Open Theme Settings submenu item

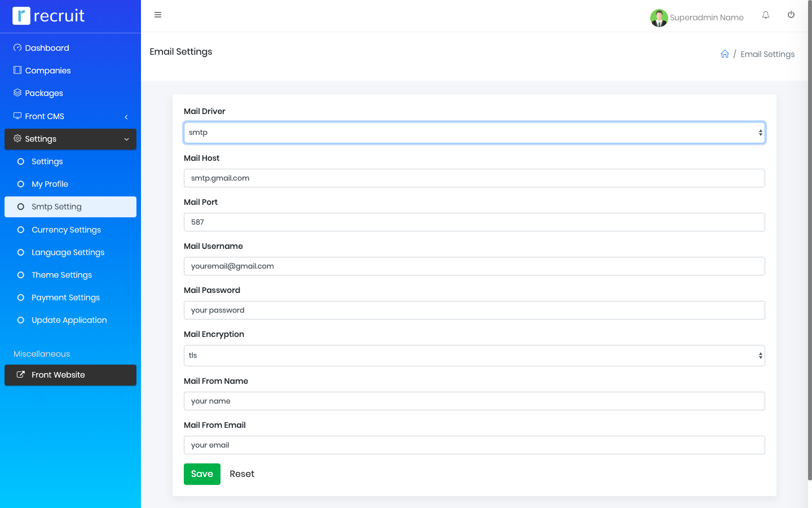coord(61,275)
